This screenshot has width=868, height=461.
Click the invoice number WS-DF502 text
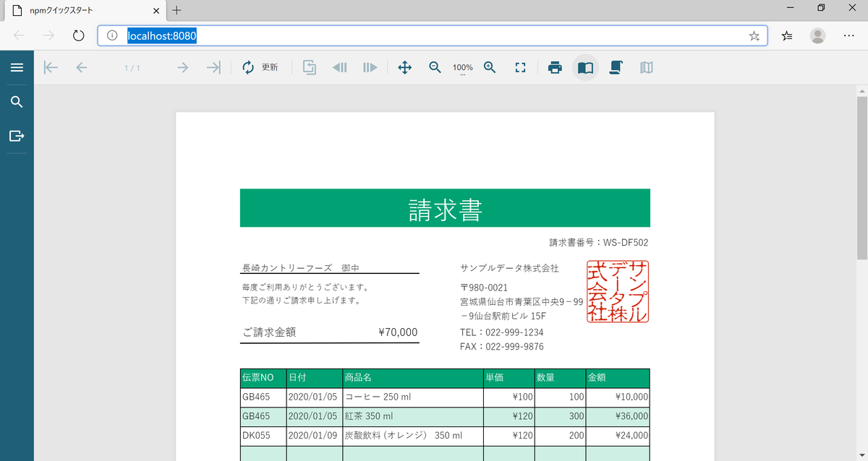pyautogui.click(x=626, y=243)
